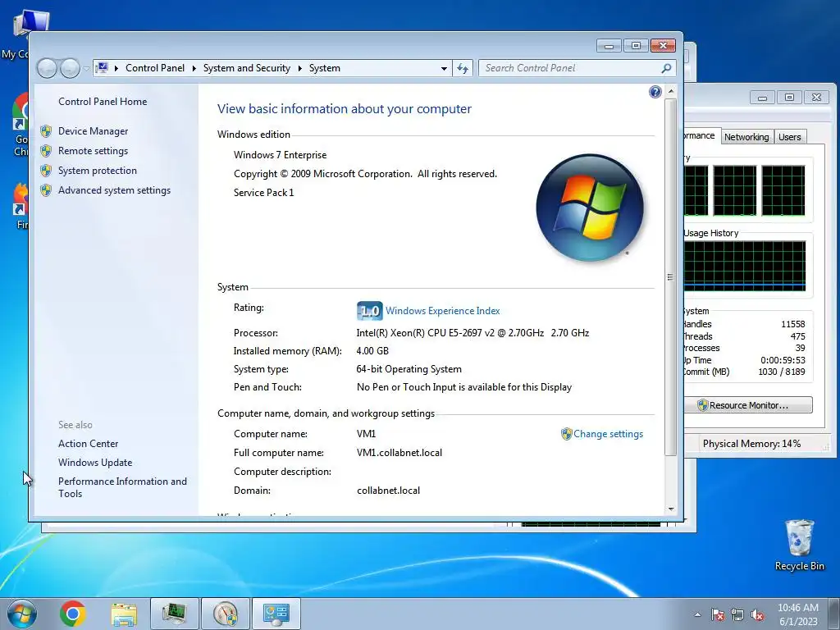Open Device Manager from the sidebar
This screenshot has width=840, height=630.
(93, 131)
